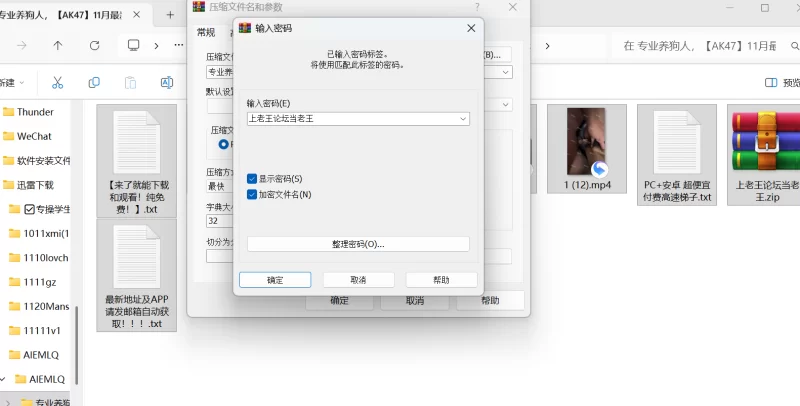Click the Explorer search box 在 专业养狗人
The height and width of the screenshot is (406, 800).
pos(704,46)
